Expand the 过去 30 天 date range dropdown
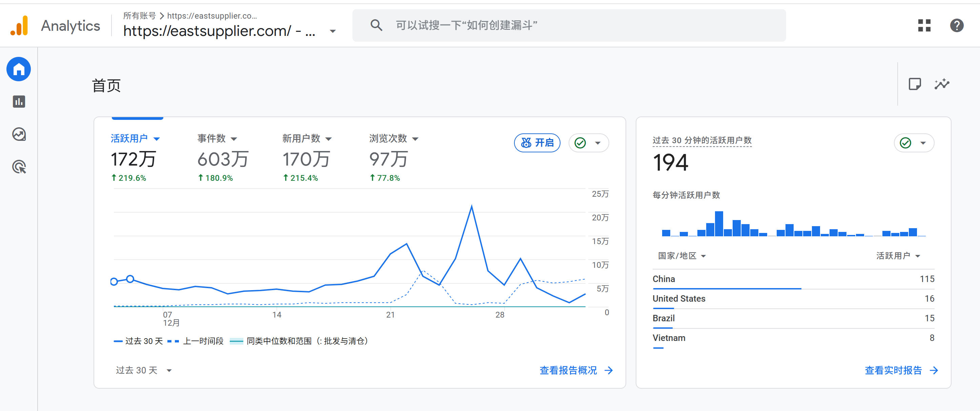This screenshot has height=411, width=980. pos(143,370)
